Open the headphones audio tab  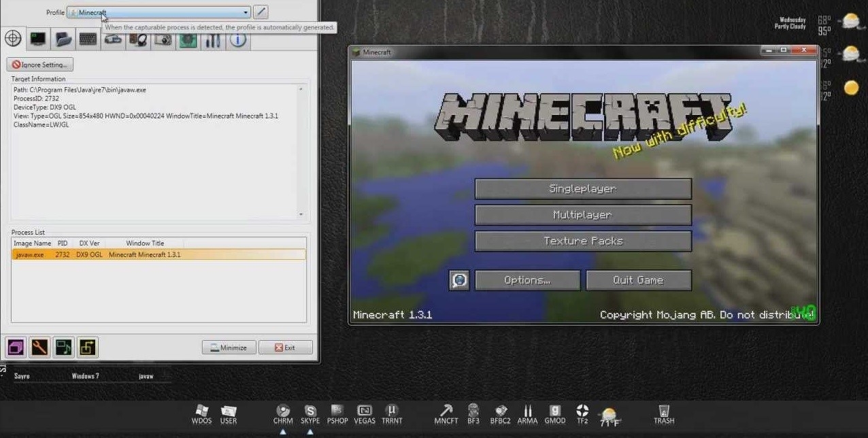coord(138,39)
